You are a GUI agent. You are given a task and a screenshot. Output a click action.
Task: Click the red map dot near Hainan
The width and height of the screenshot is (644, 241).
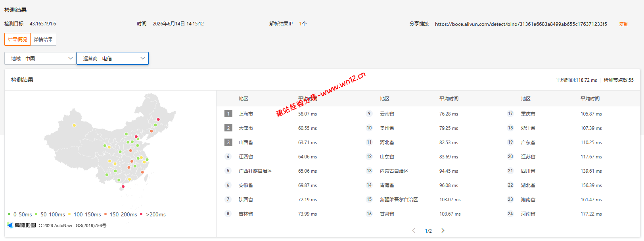click(123, 187)
